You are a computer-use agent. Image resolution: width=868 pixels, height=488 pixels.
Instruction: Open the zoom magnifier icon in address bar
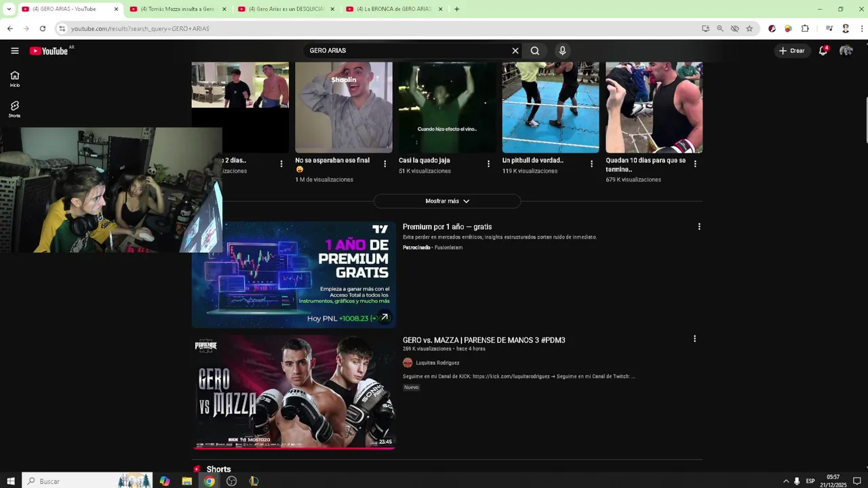pos(720,28)
